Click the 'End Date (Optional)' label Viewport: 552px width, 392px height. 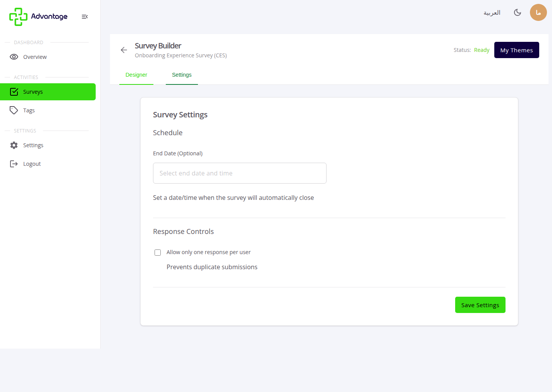click(178, 153)
